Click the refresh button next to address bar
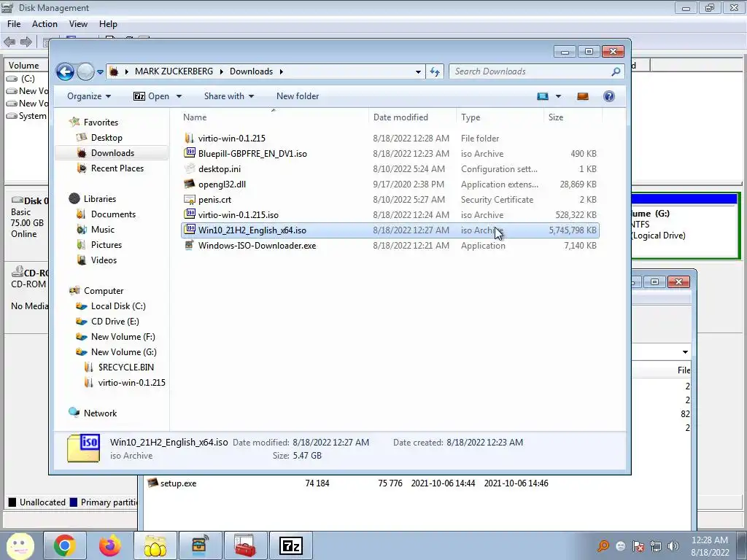Screen dimensions: 747x560 [435, 71]
